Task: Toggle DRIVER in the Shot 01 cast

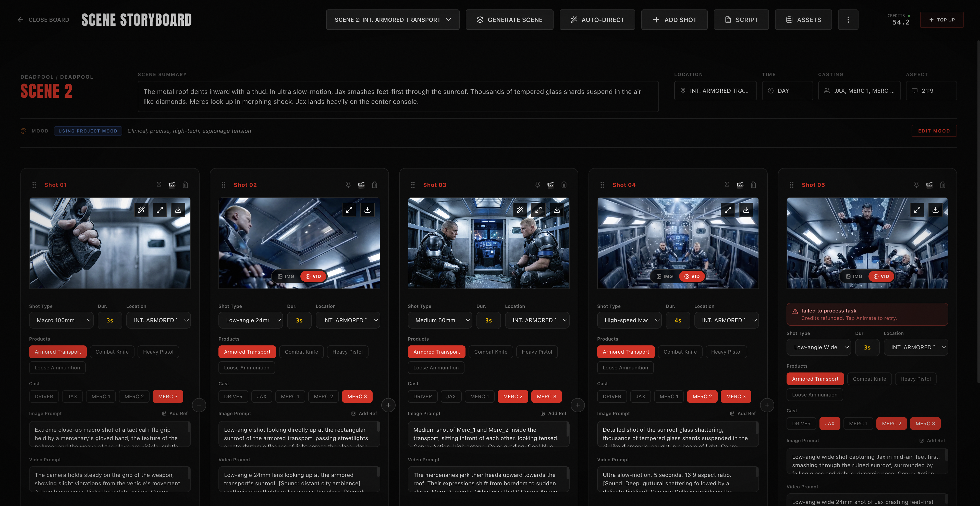Action: tap(43, 396)
